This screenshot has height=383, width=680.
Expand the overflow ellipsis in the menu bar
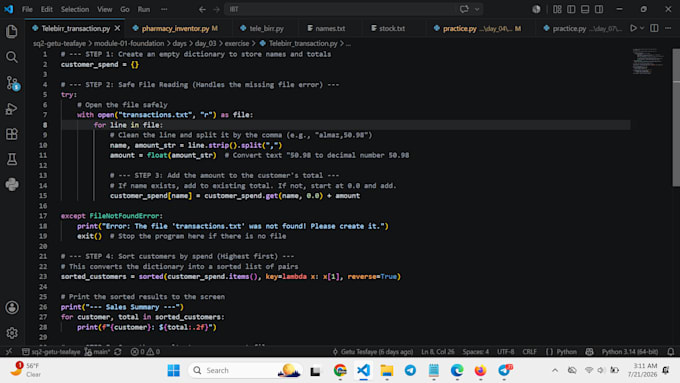coord(164,9)
